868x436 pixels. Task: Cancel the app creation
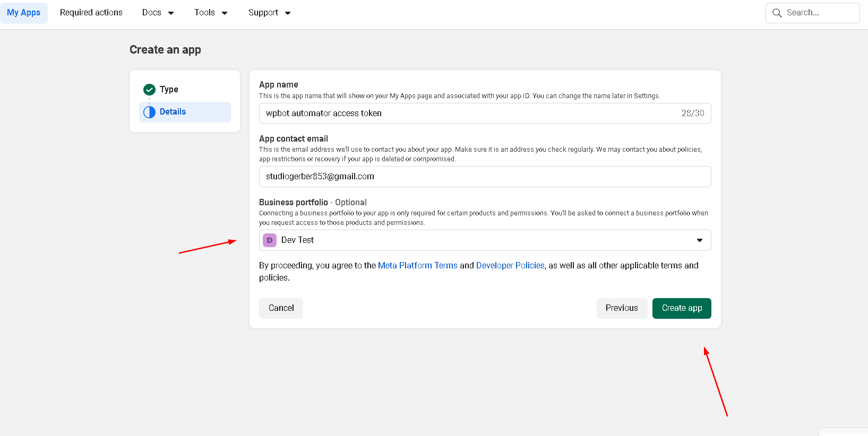281,308
